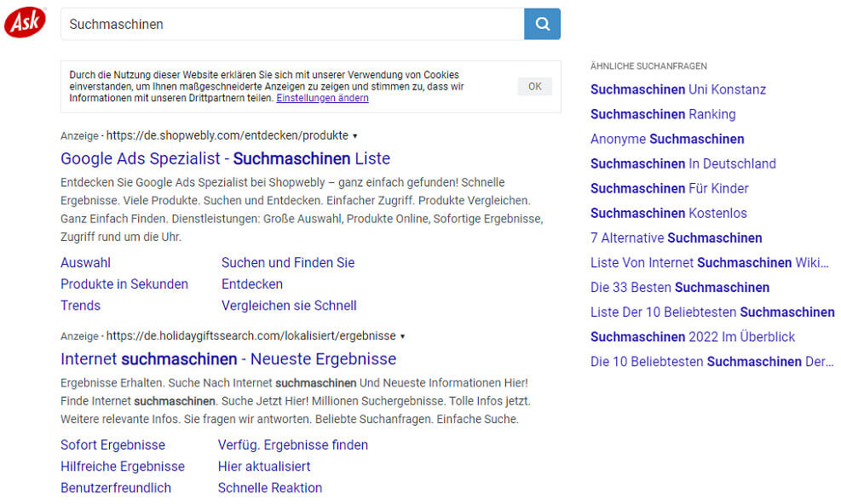Choose related search Suchmaschinen Für Kinder
The width and height of the screenshot is (841, 504).
(669, 188)
